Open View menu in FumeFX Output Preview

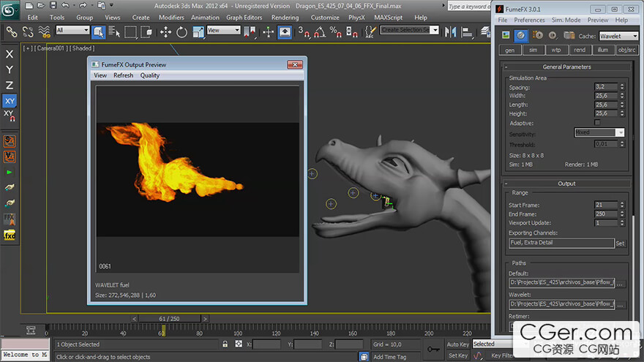click(100, 75)
